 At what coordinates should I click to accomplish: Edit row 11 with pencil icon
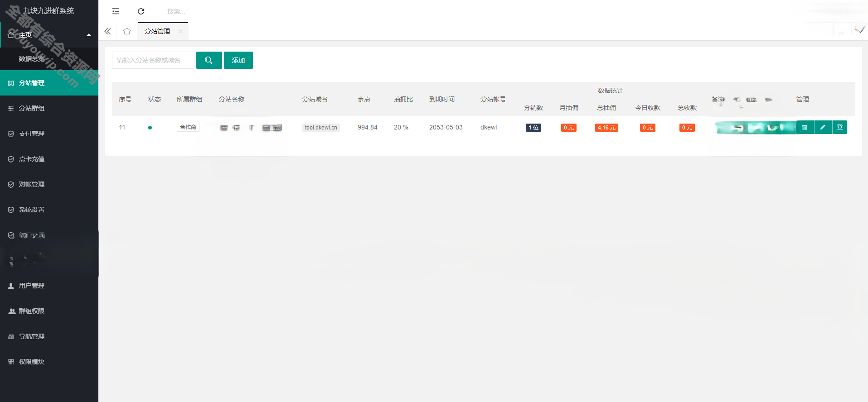823,127
